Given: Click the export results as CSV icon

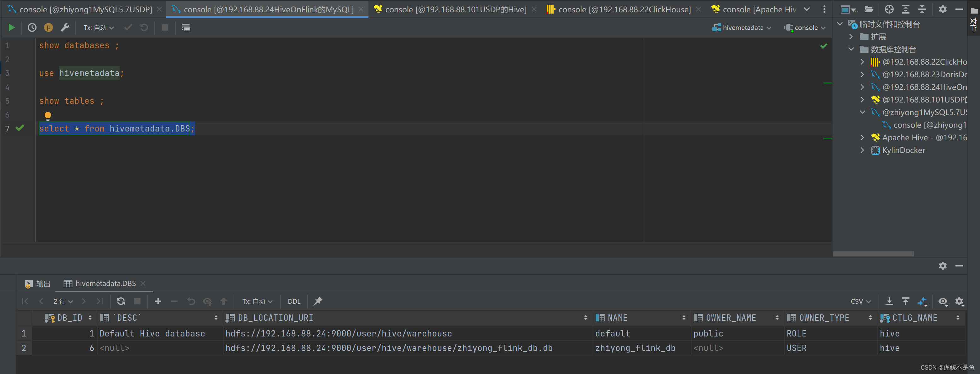Looking at the screenshot, I should click(x=887, y=303).
